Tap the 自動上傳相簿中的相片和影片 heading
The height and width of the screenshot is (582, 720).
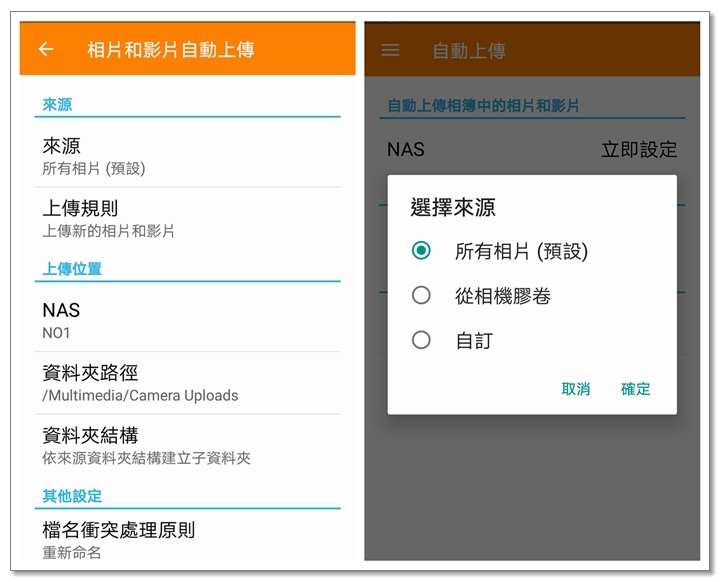point(483,106)
